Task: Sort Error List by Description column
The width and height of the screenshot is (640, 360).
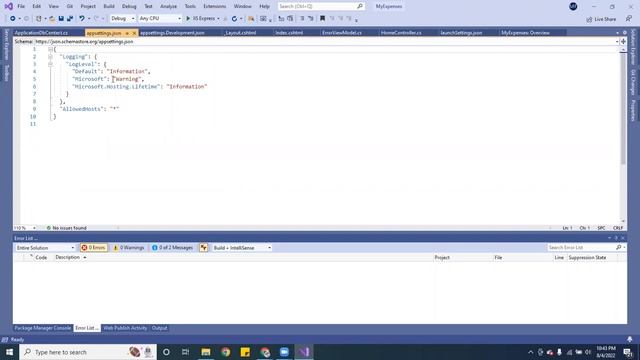Action: click(x=67, y=258)
